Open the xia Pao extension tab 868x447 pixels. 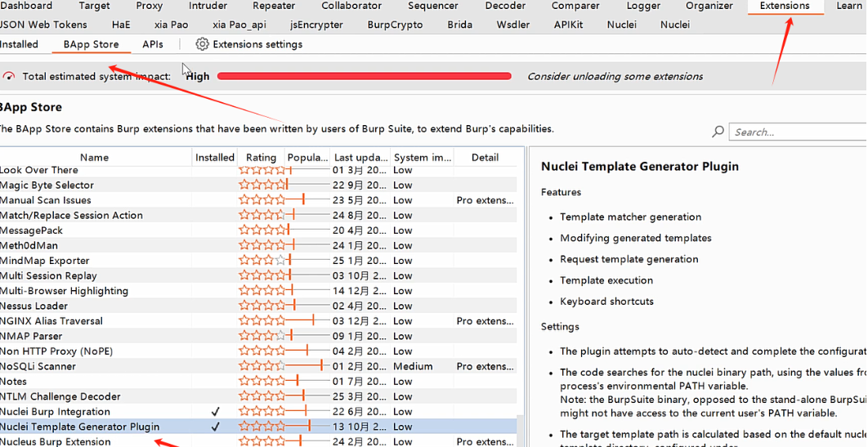coord(171,25)
